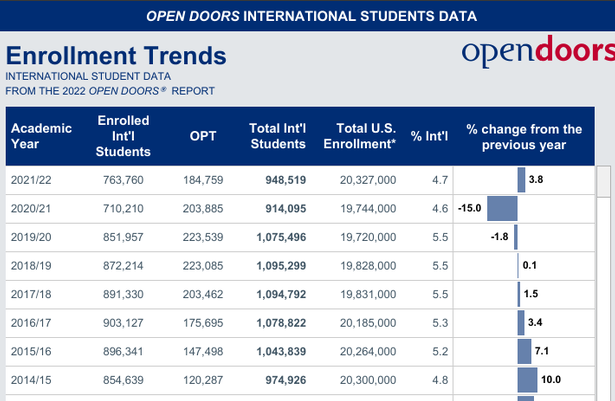This screenshot has height=401, width=615.
Task: Click the Total U.S. Enrollment column header
Action: (360, 136)
